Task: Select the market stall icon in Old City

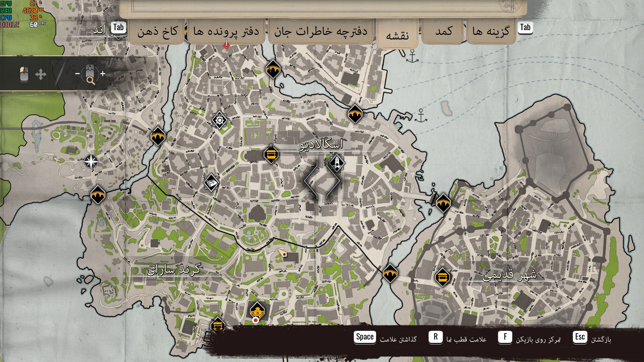Action: 442,277
